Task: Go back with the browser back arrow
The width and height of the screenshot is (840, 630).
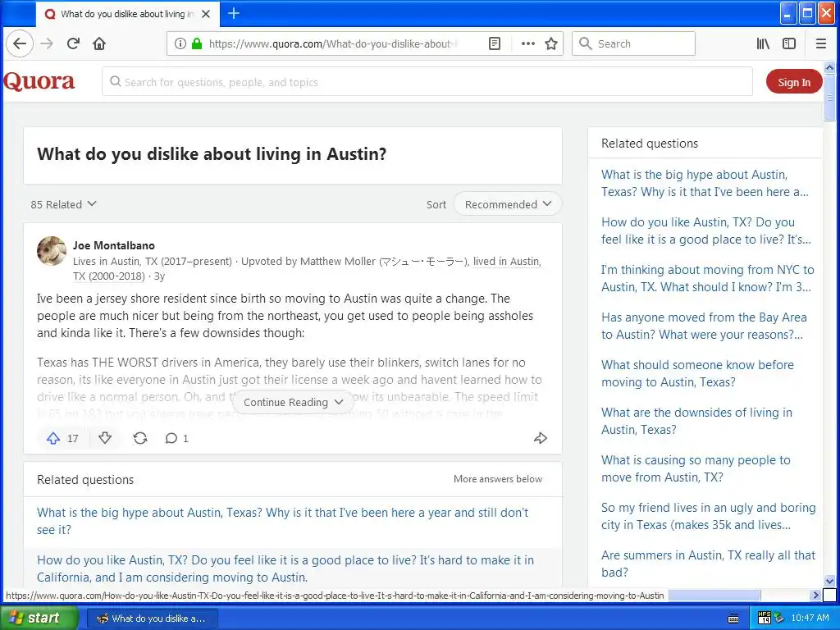Action: [20, 44]
